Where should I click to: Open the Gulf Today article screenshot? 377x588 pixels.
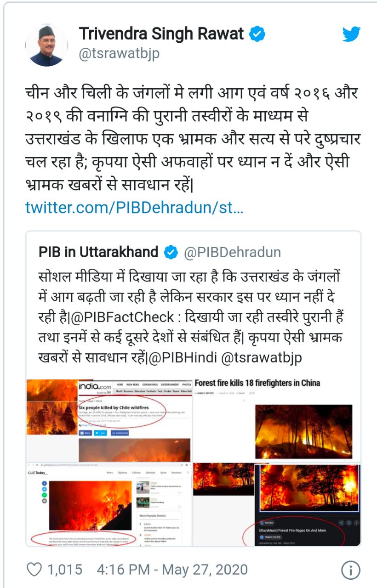click(x=109, y=504)
